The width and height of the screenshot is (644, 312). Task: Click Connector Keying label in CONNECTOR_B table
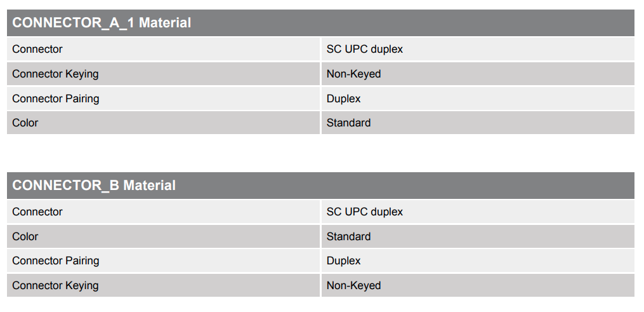click(x=55, y=285)
